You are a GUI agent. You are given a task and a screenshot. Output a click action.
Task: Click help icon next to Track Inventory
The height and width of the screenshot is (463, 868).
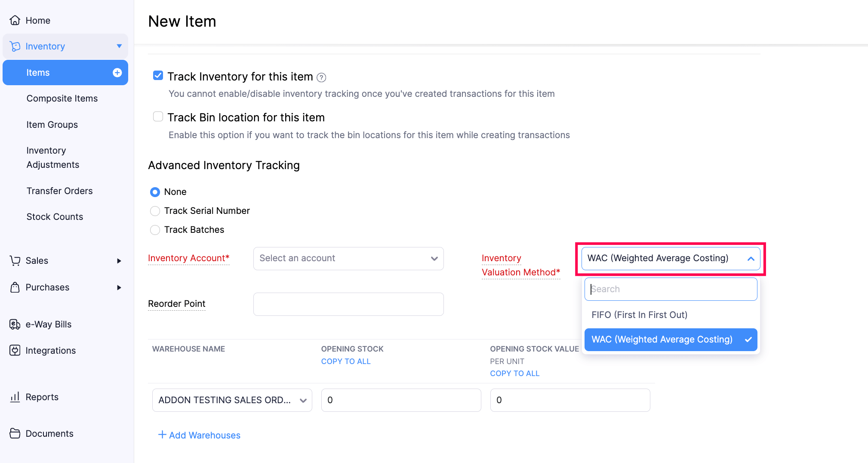[321, 77]
